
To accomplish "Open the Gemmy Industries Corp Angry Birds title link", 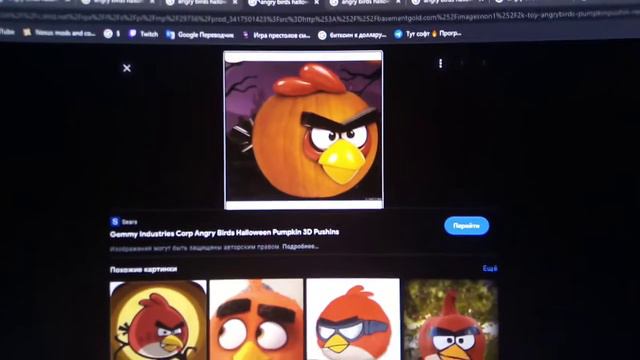I will coord(224,233).
